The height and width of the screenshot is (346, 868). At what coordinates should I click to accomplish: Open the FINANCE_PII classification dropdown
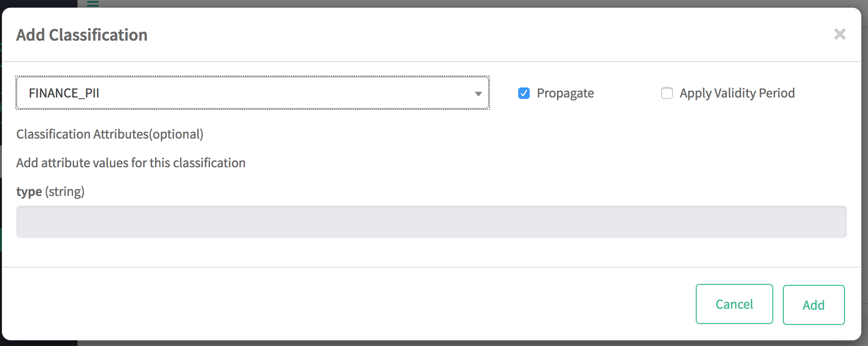(x=252, y=93)
